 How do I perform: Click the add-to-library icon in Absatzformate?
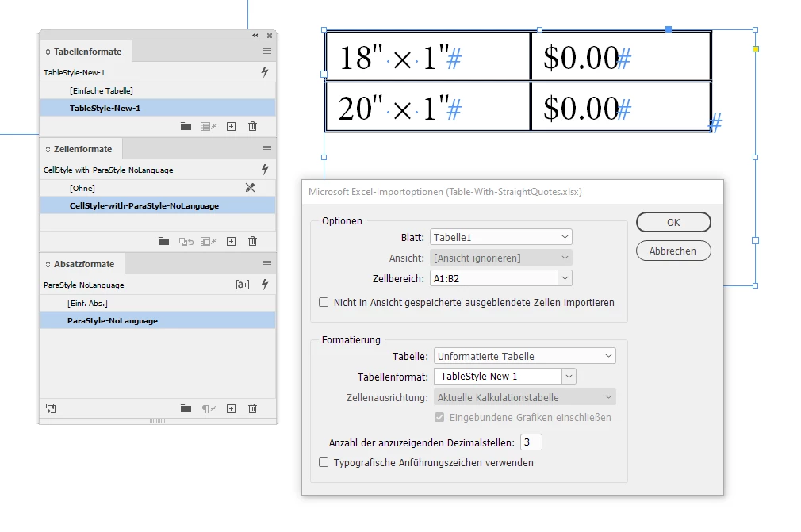pos(51,408)
